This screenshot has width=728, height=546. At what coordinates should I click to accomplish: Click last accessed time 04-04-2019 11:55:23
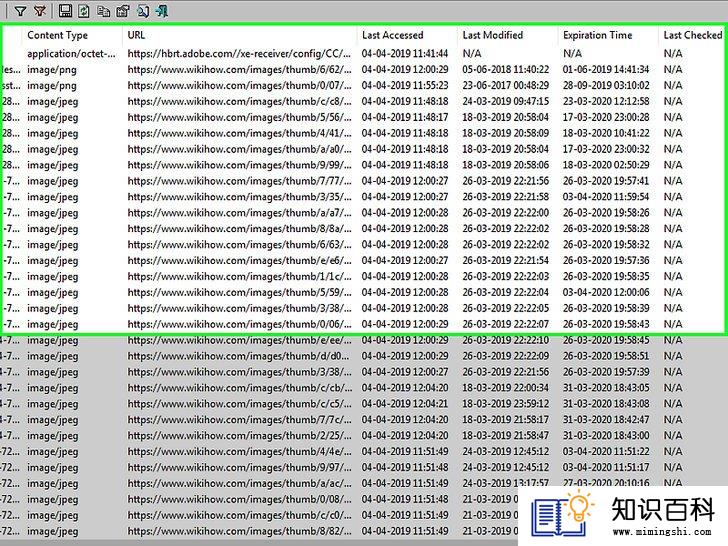pyautogui.click(x=405, y=85)
